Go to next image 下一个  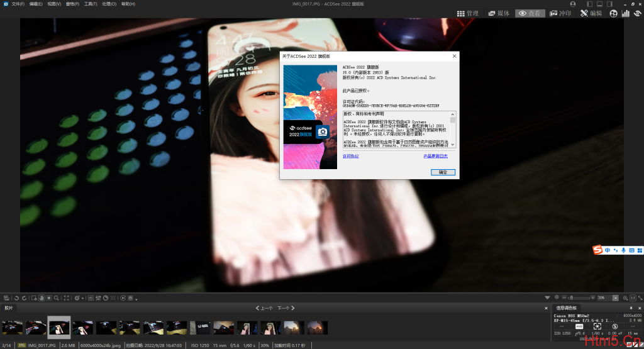click(286, 308)
